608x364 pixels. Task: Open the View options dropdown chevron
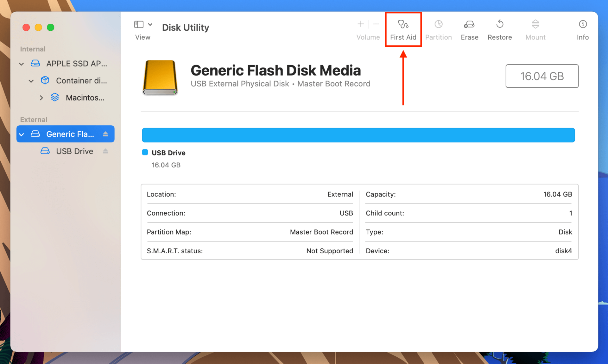(150, 24)
